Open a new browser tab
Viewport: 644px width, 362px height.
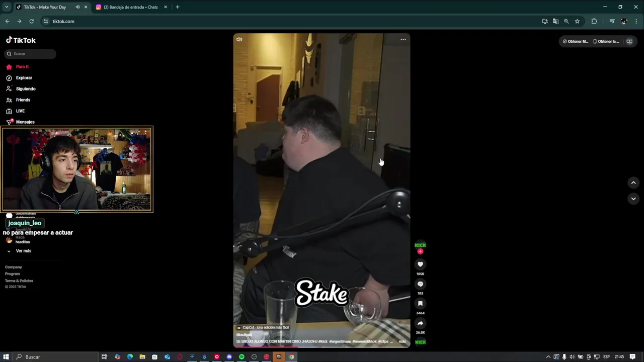tap(177, 7)
